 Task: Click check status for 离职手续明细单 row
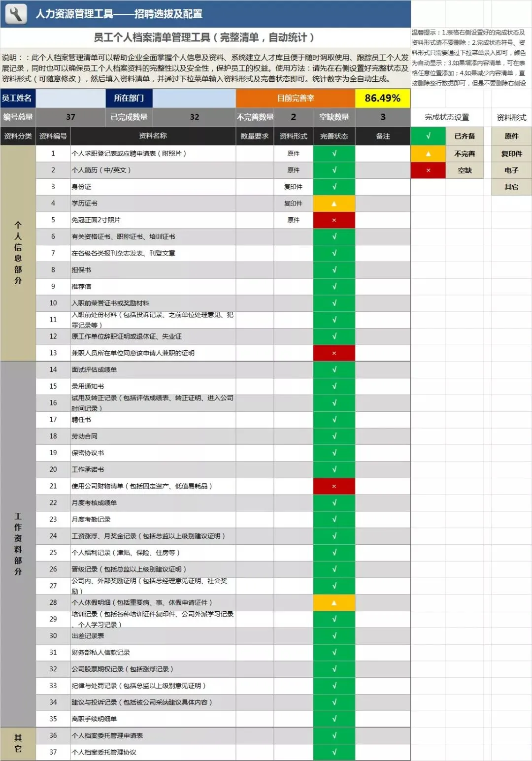[334, 719]
